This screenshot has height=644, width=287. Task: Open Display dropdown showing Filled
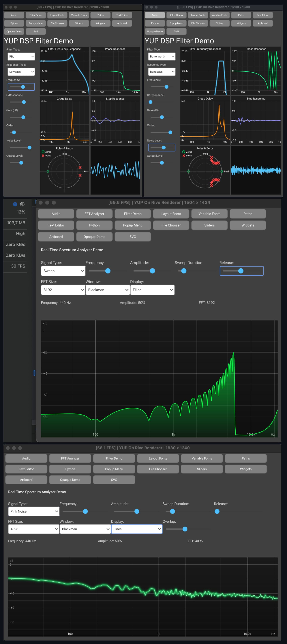click(x=152, y=290)
